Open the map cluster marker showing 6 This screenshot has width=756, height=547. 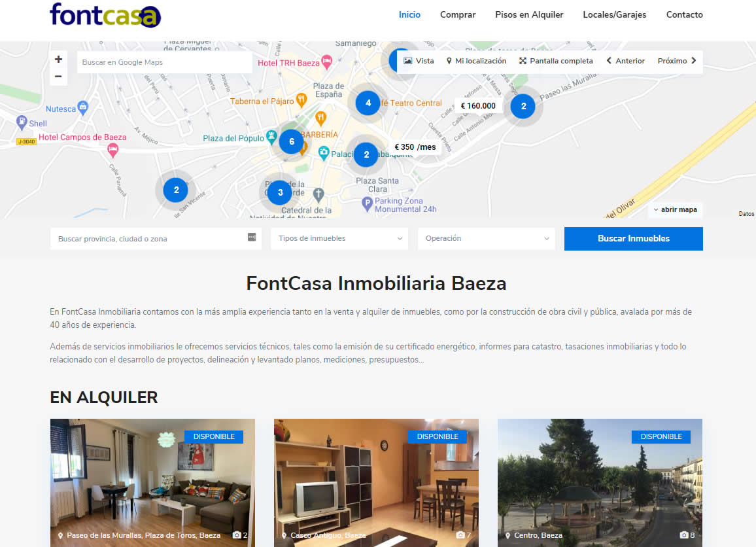pyautogui.click(x=291, y=142)
